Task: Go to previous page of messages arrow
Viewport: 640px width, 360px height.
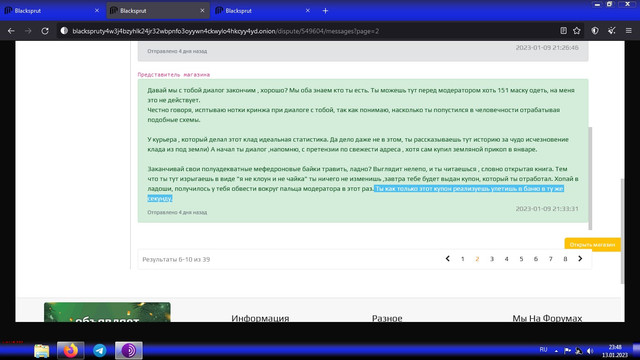Action: coord(448,259)
